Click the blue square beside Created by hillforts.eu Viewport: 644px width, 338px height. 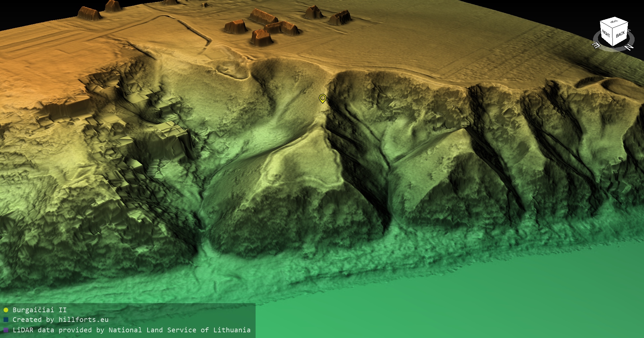6,320
